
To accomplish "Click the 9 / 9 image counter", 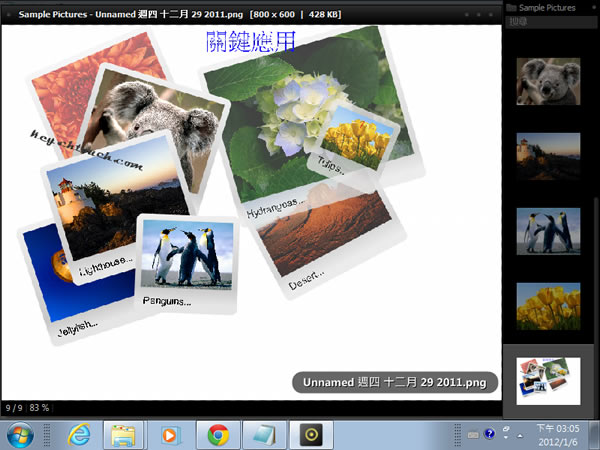I will click(x=14, y=408).
